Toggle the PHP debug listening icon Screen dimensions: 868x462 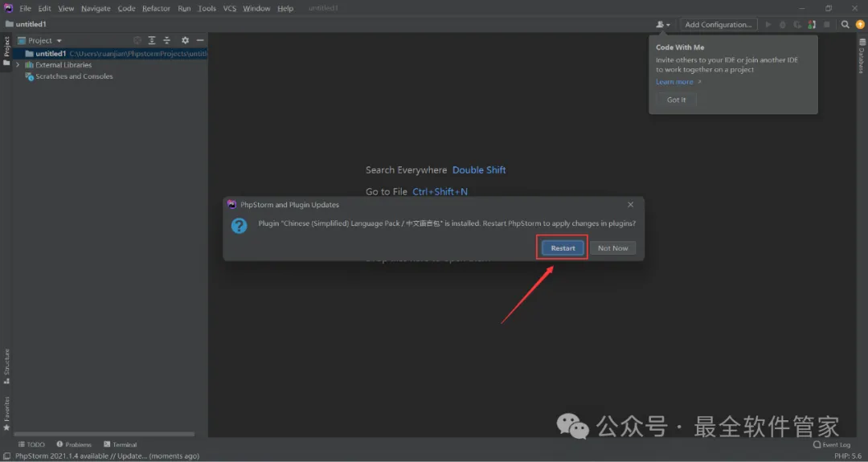click(812, 24)
